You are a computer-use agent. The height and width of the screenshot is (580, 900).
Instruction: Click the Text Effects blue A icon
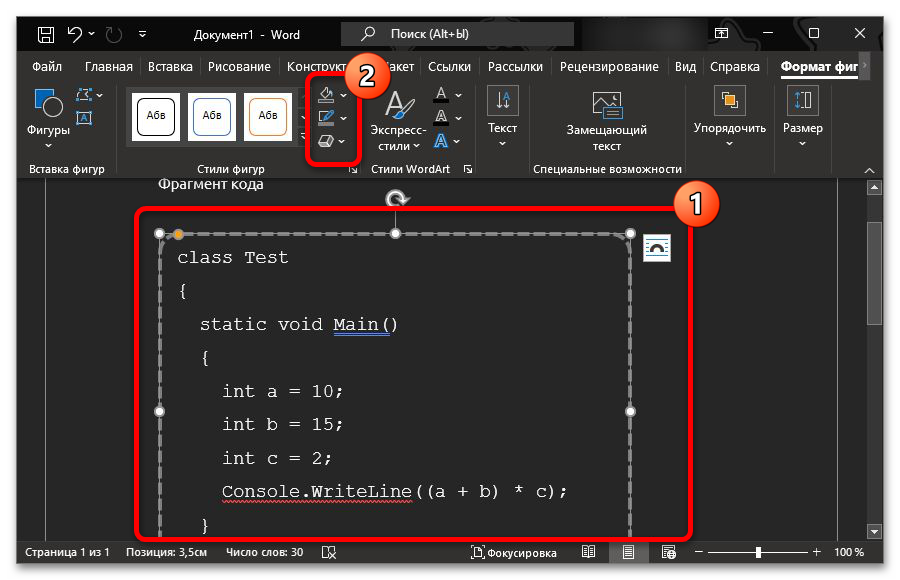coord(441,141)
